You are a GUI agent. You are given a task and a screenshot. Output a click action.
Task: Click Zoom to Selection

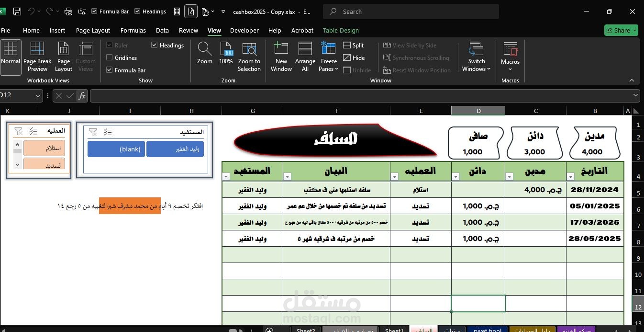click(x=249, y=57)
